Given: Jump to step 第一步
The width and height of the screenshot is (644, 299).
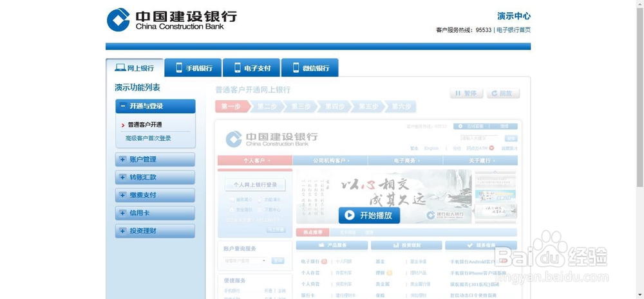Looking at the screenshot, I should tap(232, 107).
